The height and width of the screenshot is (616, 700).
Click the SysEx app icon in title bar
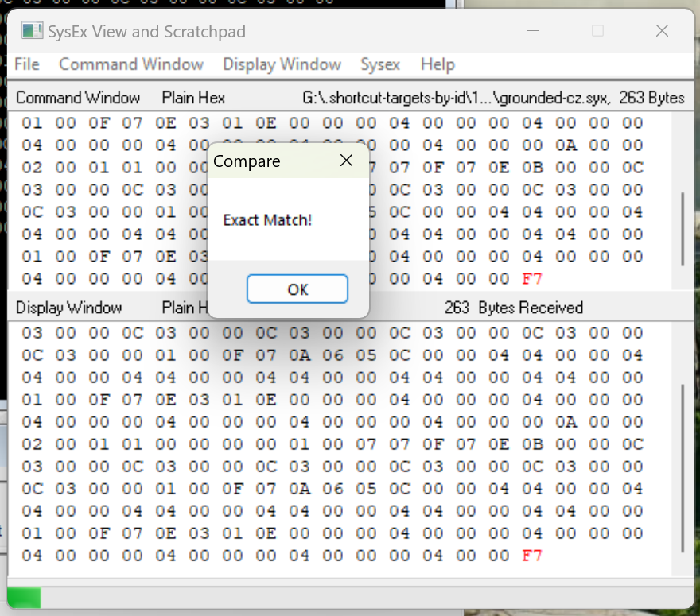(32, 31)
